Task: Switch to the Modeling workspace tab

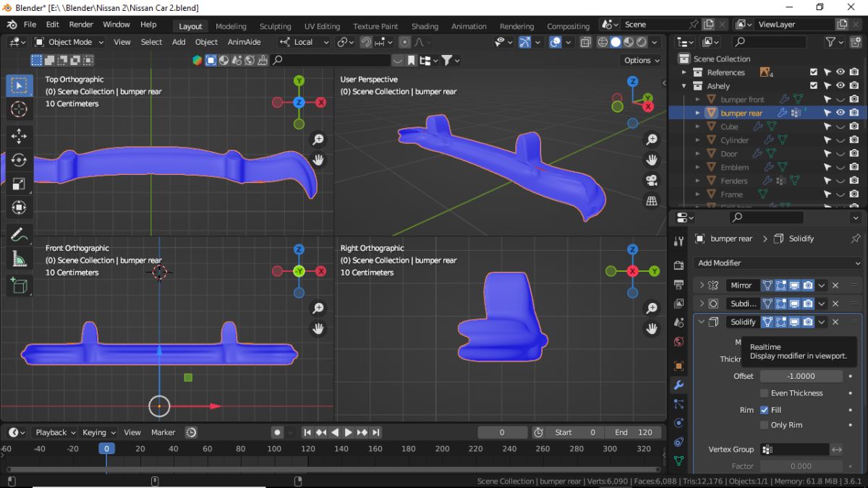Action: (x=231, y=26)
